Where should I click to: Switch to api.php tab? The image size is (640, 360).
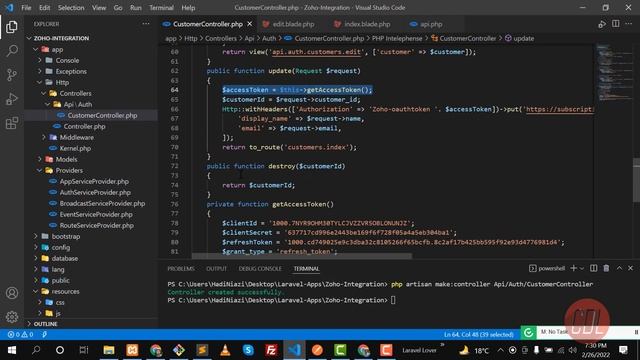(x=431, y=24)
